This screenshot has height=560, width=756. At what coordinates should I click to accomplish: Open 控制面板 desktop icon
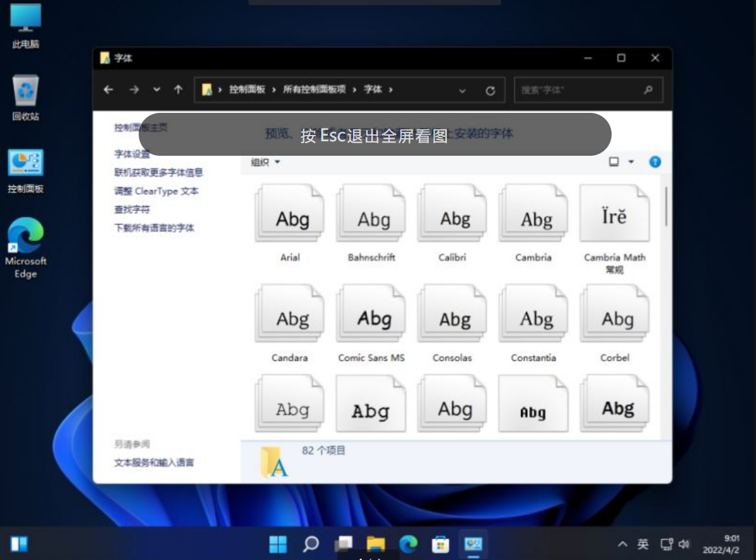(26, 172)
